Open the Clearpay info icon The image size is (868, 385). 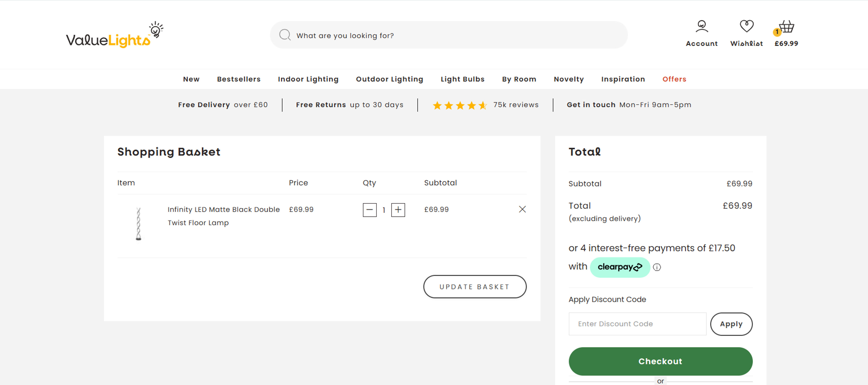[657, 267]
